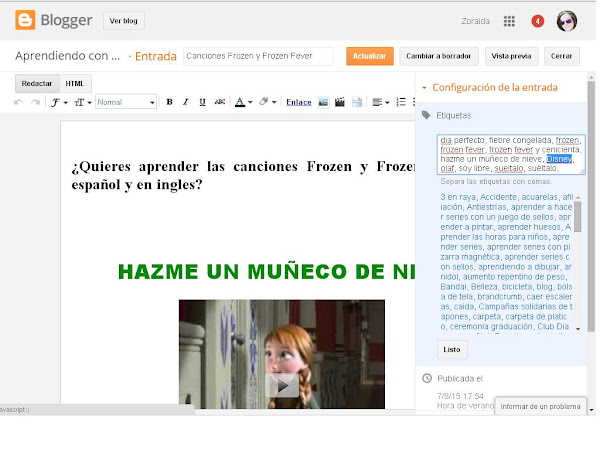Insert a jump break
Screen dimensions: 600x450
357,102
